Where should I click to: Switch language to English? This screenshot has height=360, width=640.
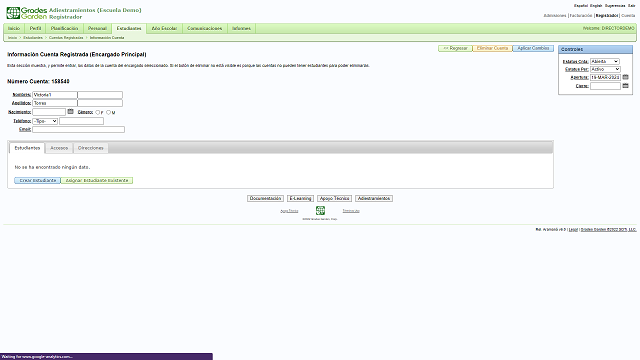(596, 6)
